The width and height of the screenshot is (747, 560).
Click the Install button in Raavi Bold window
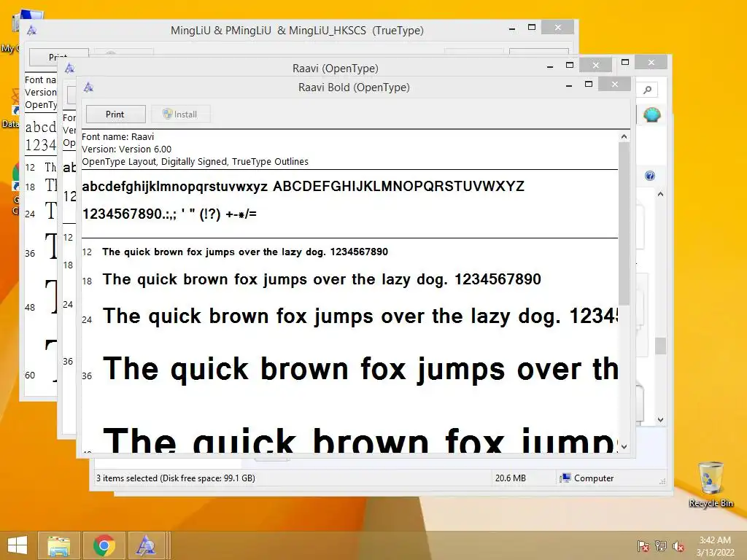[180, 114]
